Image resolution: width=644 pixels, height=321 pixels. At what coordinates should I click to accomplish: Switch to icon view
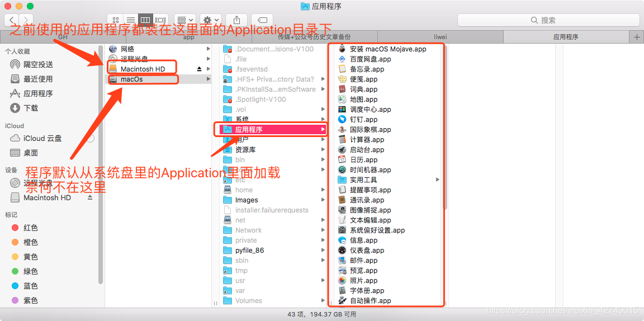coord(115,20)
